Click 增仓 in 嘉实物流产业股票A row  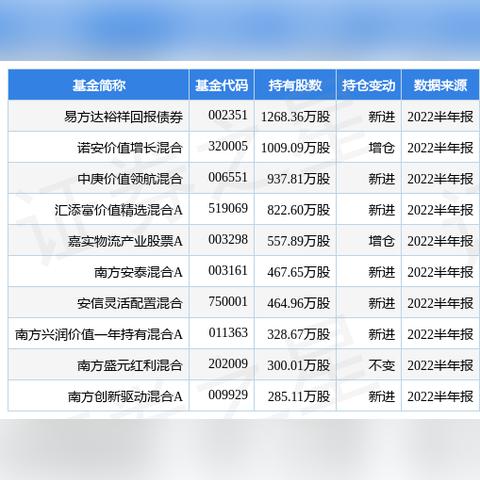click(x=382, y=241)
